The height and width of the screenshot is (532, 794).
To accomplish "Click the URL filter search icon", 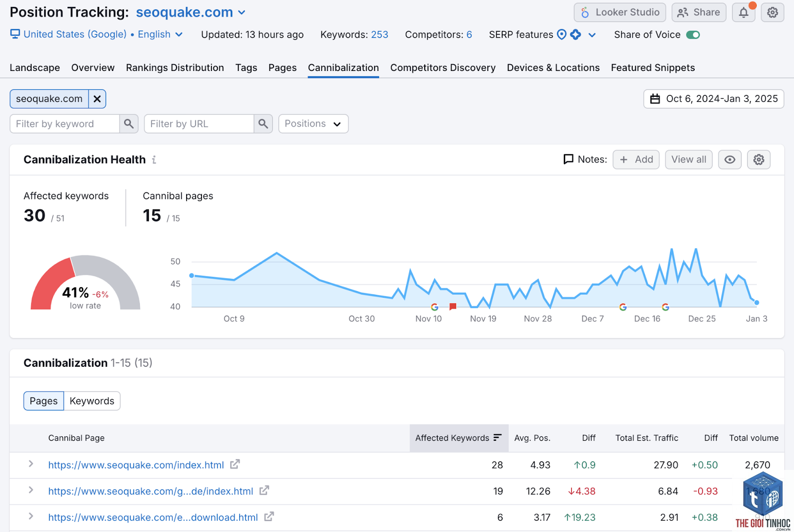I will click(x=263, y=124).
